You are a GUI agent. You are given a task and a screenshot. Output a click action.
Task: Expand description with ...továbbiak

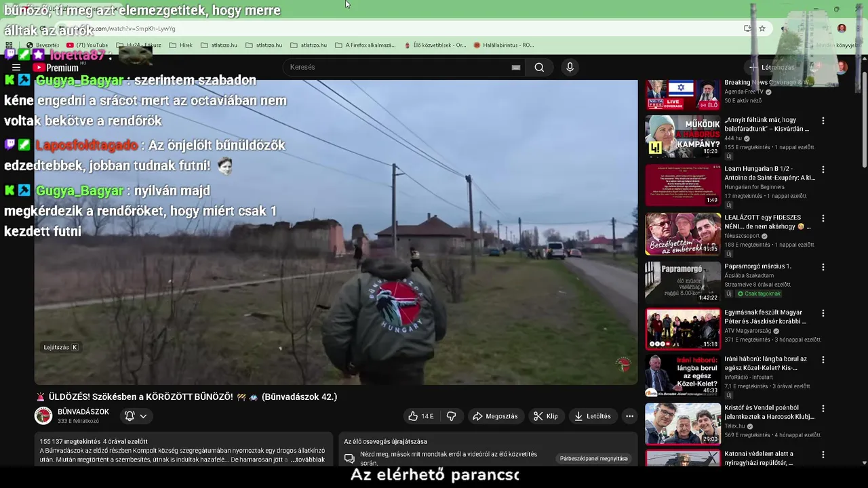click(308, 460)
